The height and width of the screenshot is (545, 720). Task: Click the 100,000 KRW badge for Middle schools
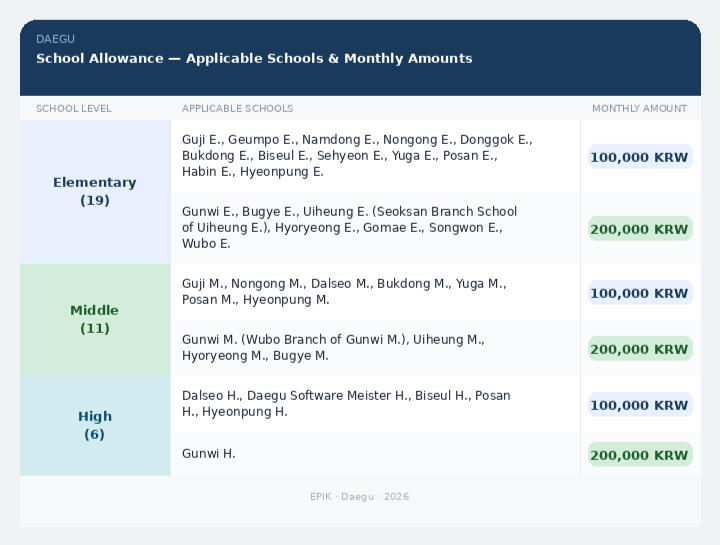639,293
